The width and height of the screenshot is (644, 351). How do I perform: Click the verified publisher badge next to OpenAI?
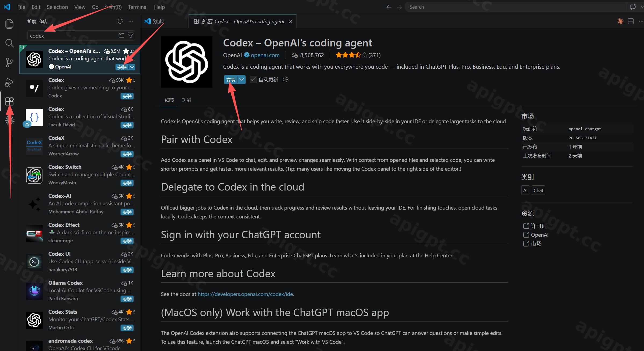click(x=247, y=55)
